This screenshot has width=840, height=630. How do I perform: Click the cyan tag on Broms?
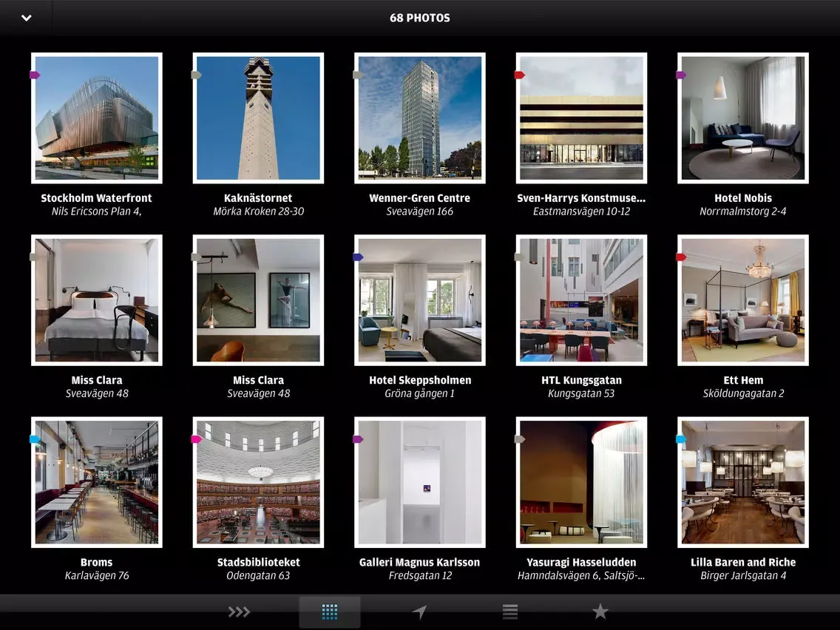click(x=35, y=439)
